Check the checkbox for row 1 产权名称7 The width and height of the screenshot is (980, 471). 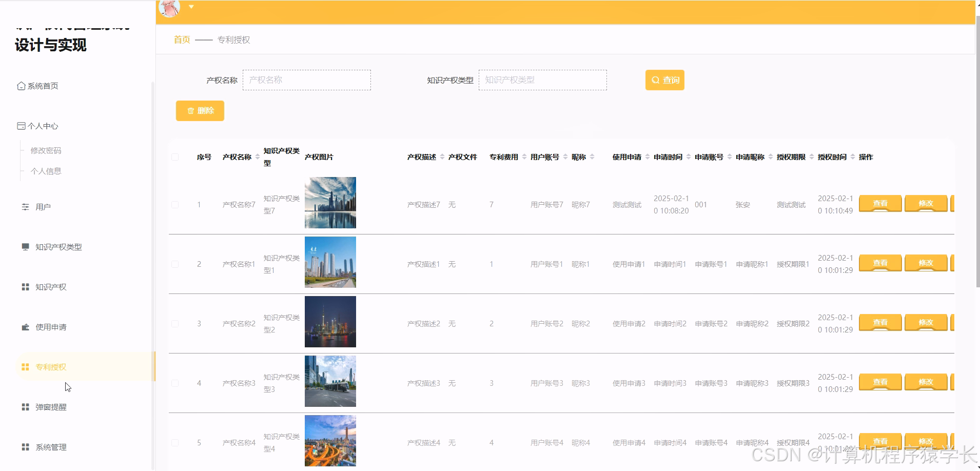pyautogui.click(x=174, y=204)
